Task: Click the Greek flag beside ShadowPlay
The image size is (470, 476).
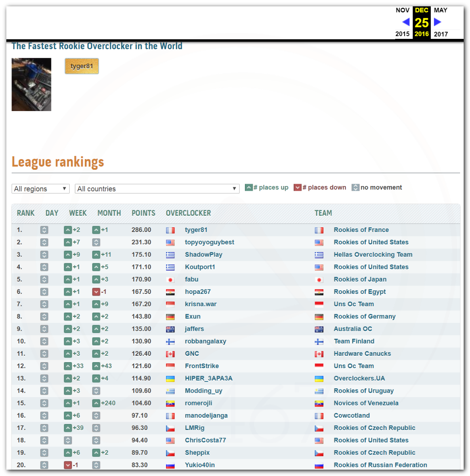Action: pos(170,255)
